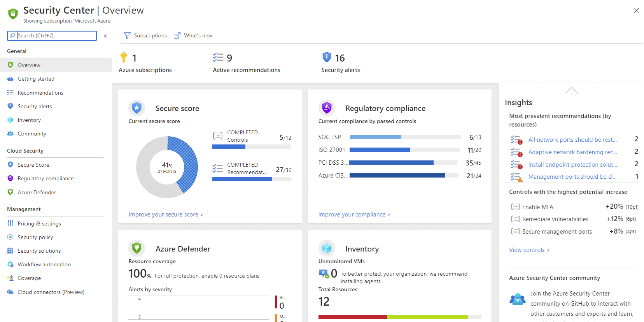This screenshot has height=322, width=644.
Task: Open Management ports should be closed link
Action: [x=572, y=177]
